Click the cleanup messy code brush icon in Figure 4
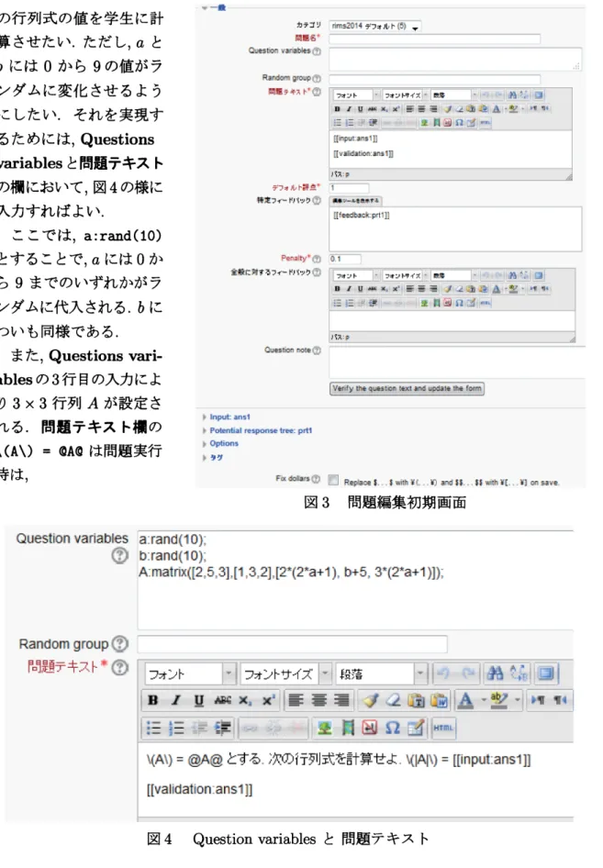The height and width of the screenshot is (868, 603). point(370,700)
